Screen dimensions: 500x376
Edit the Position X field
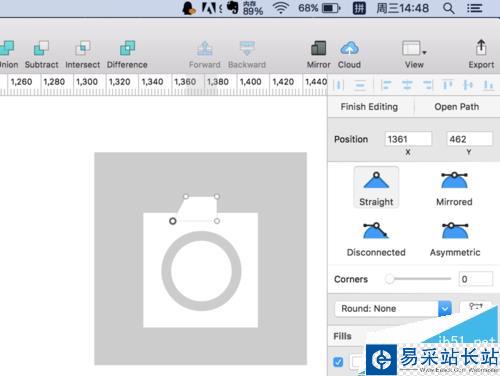408,139
